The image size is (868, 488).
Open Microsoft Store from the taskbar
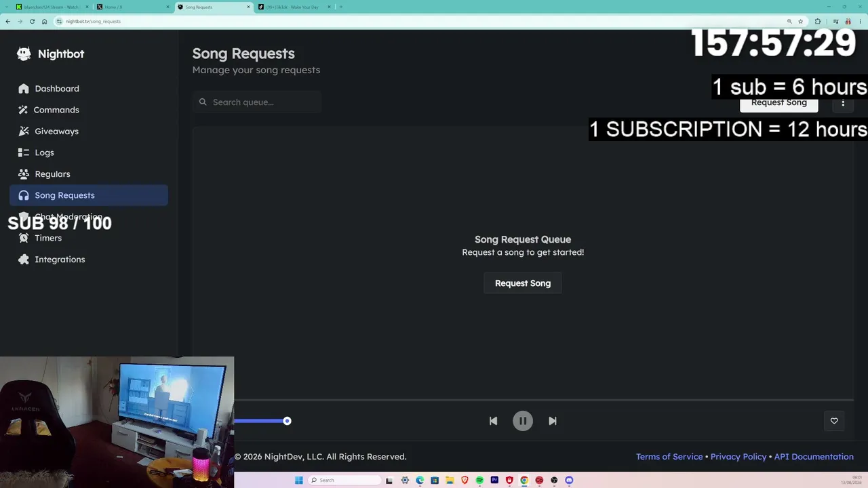pos(435,481)
